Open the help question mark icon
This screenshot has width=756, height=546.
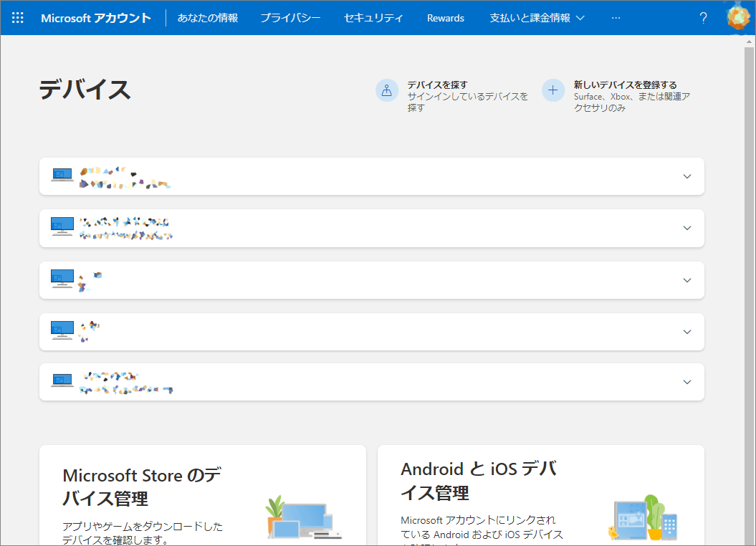pyautogui.click(x=704, y=18)
